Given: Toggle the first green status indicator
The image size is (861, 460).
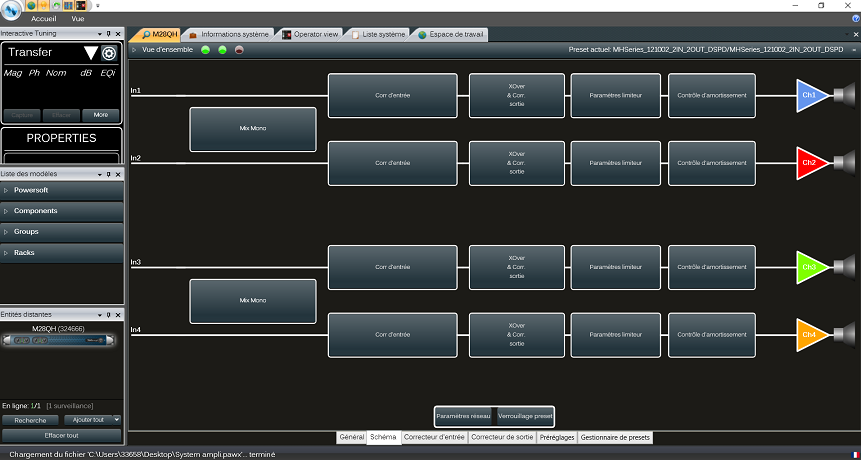Looking at the screenshot, I should pyautogui.click(x=205, y=50).
